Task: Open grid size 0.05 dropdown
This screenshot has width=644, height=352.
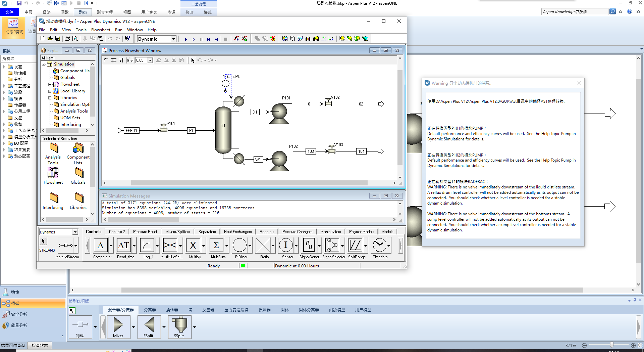Action: 150,60
